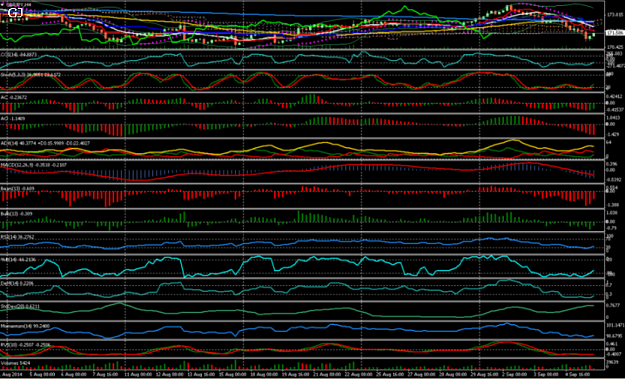Click the 64 value on the ADX scale
The height and width of the screenshot is (379, 625).
[x=609, y=142]
